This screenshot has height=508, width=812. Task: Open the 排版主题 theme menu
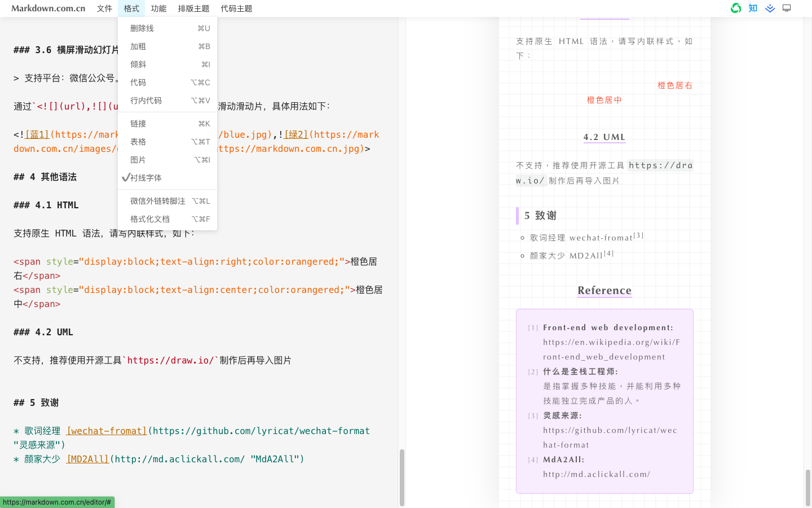pyautogui.click(x=194, y=8)
